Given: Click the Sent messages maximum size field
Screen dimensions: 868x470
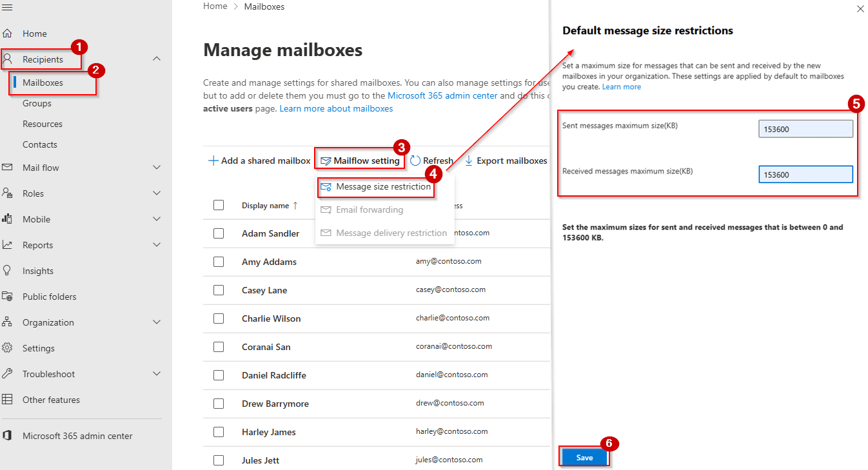Looking at the screenshot, I should [805, 128].
